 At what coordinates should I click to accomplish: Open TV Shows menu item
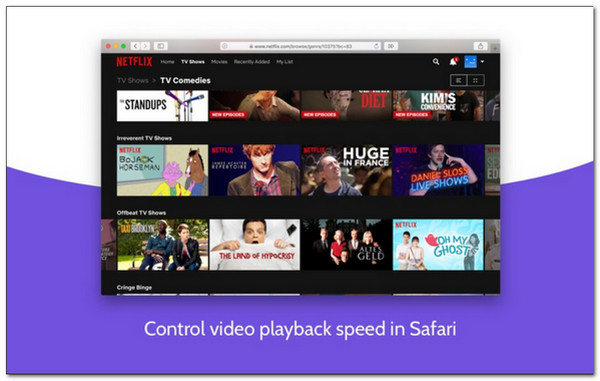193,62
